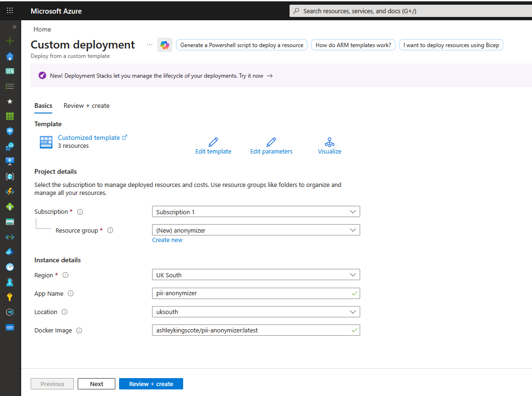Screen dimensions: 532x396
Task: Click the Subscription info tooltip icon
Action: pos(80,211)
